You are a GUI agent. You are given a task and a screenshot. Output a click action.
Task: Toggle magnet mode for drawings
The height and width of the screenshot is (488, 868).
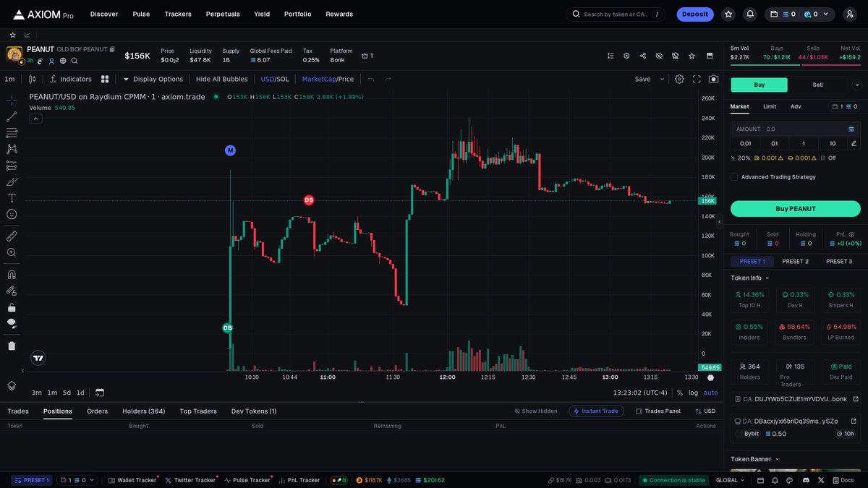[x=12, y=274]
